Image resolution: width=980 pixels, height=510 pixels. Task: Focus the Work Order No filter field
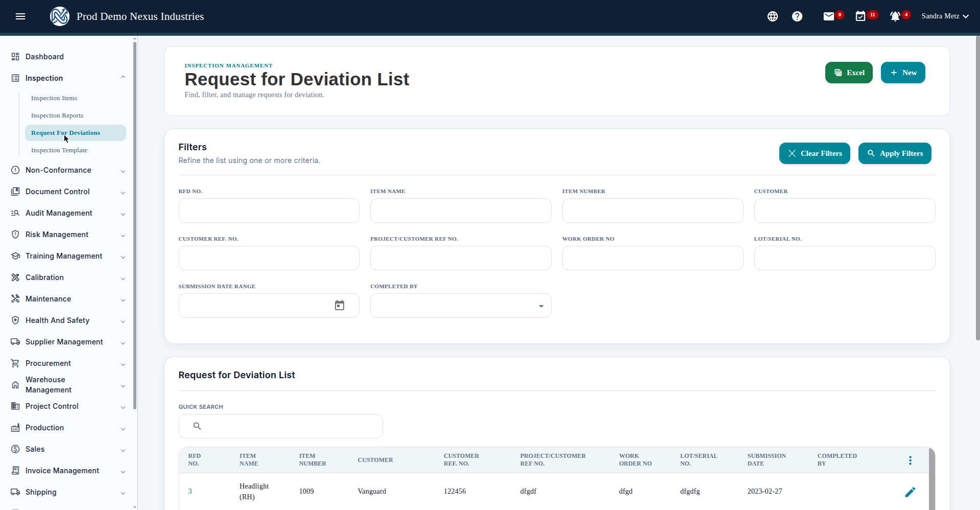pos(653,258)
